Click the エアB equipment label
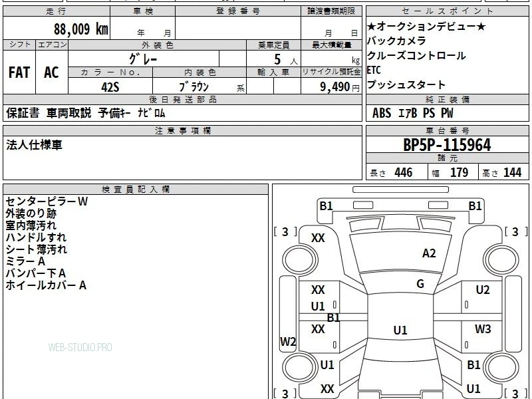 pyautogui.click(x=408, y=113)
